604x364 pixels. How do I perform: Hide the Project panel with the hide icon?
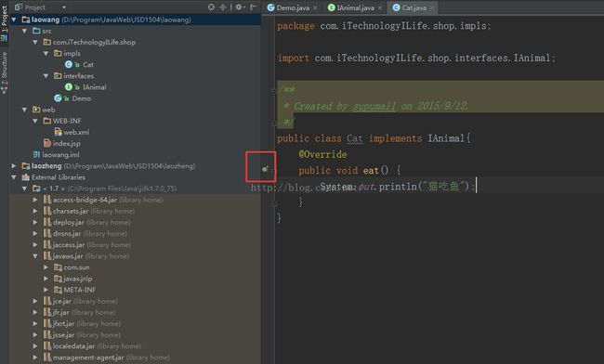253,6
